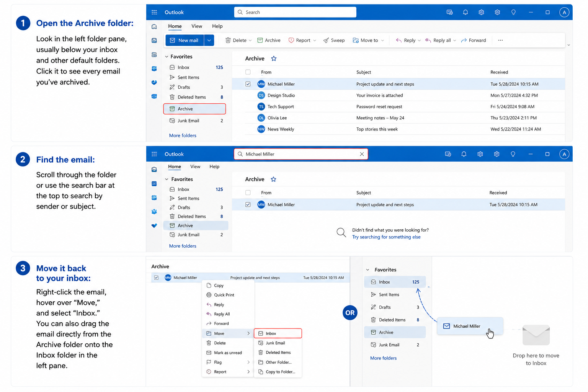The width and height of the screenshot is (588, 392).
Task: Click More folders link in step 1 pane
Action: (x=183, y=136)
